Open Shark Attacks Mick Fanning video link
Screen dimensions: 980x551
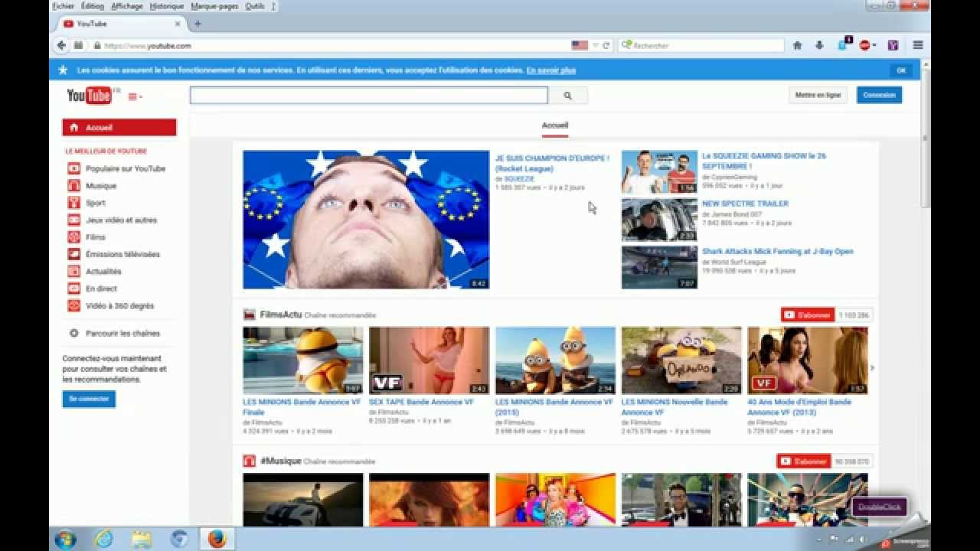[x=777, y=251]
